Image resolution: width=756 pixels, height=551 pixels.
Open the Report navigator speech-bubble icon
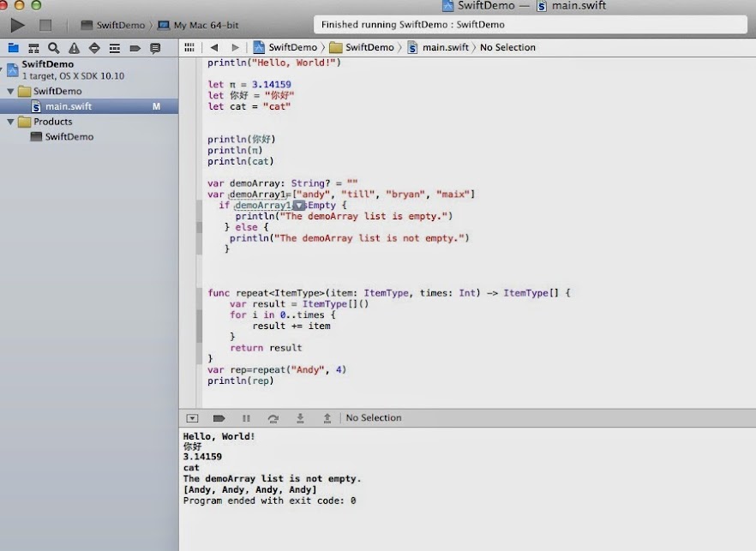(x=155, y=48)
